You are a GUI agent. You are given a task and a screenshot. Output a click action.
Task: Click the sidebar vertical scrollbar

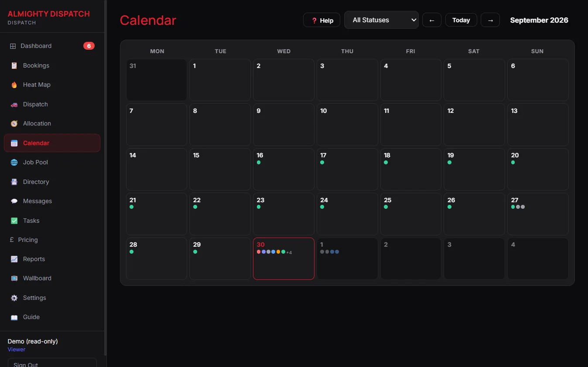(105, 178)
